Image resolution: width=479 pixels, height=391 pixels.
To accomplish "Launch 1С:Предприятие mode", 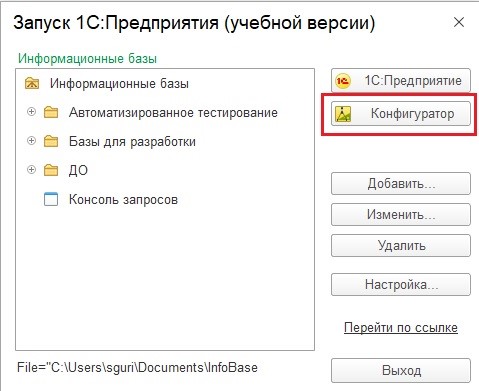I will click(401, 81).
